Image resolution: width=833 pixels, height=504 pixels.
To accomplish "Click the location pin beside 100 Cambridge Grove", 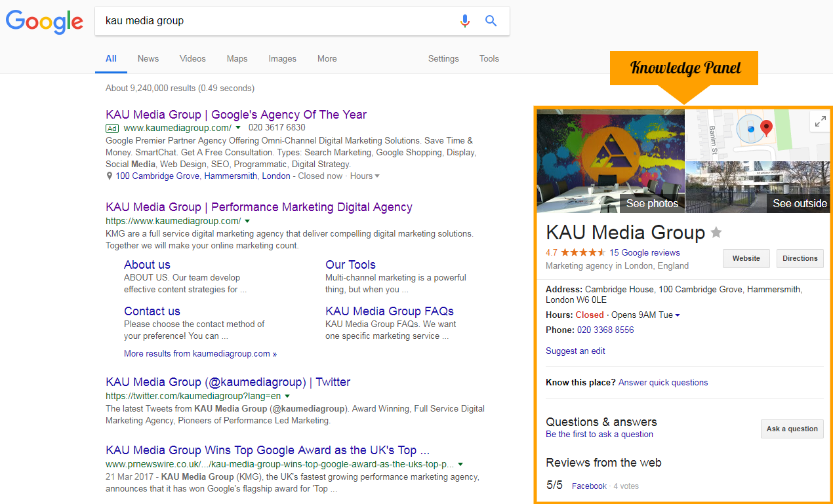I will [110, 176].
